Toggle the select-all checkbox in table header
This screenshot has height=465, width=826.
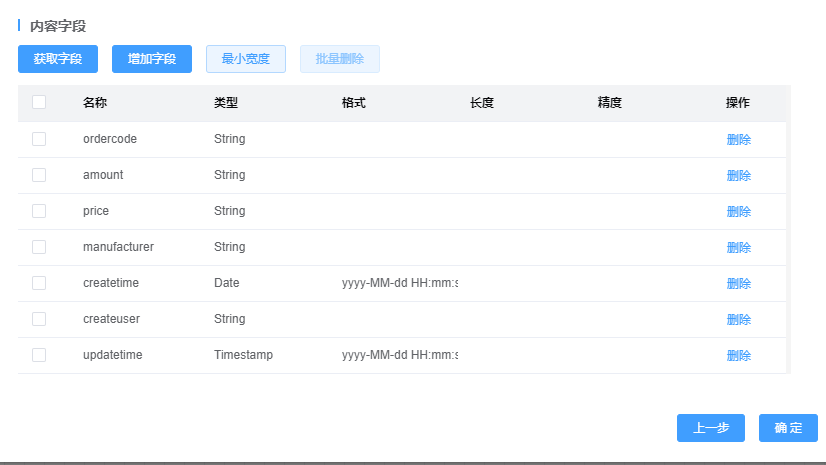[39, 102]
